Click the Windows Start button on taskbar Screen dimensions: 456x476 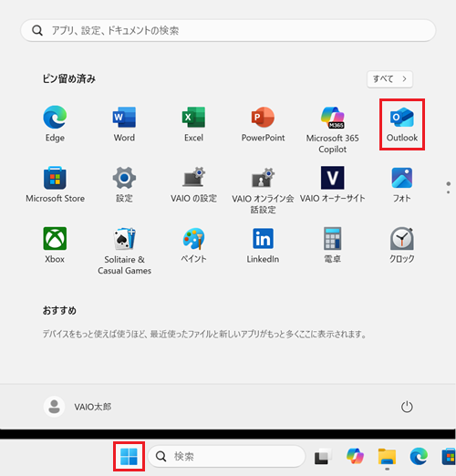pyautogui.click(x=129, y=456)
